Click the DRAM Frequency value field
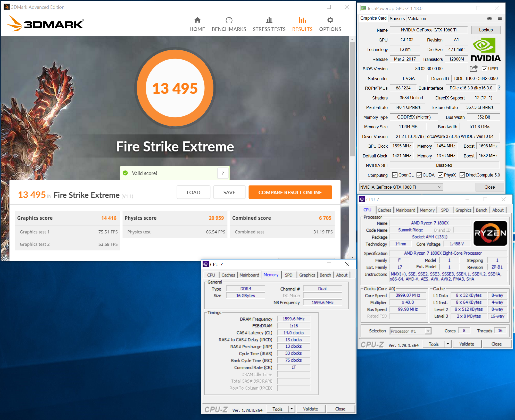515x420 pixels. [x=293, y=319]
